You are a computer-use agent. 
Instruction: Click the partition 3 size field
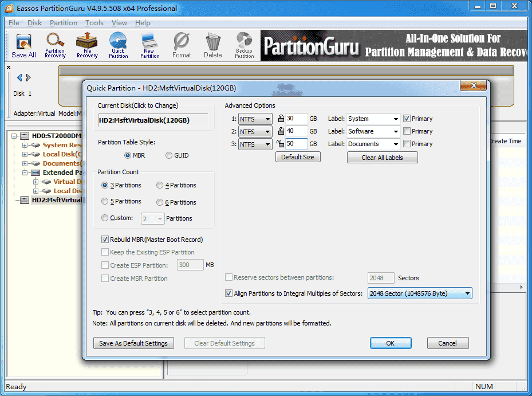(x=296, y=144)
